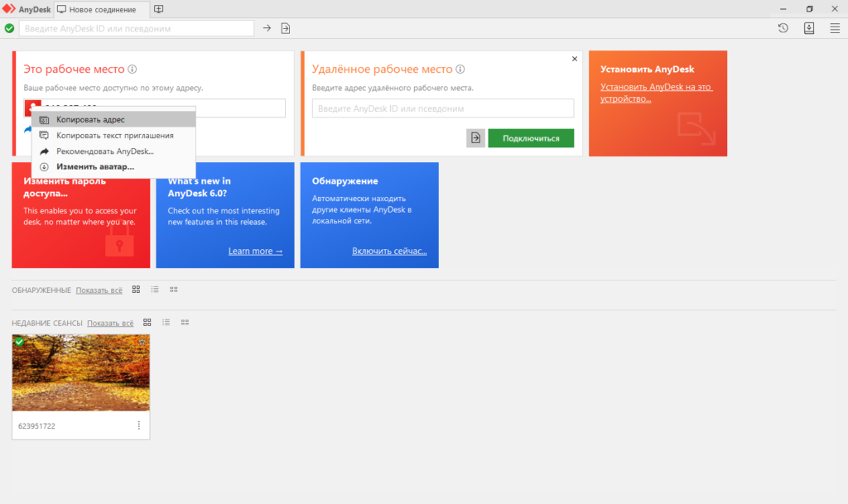This screenshot has width=848, height=504.
Task: Open the session history clock icon
Action: (x=783, y=28)
